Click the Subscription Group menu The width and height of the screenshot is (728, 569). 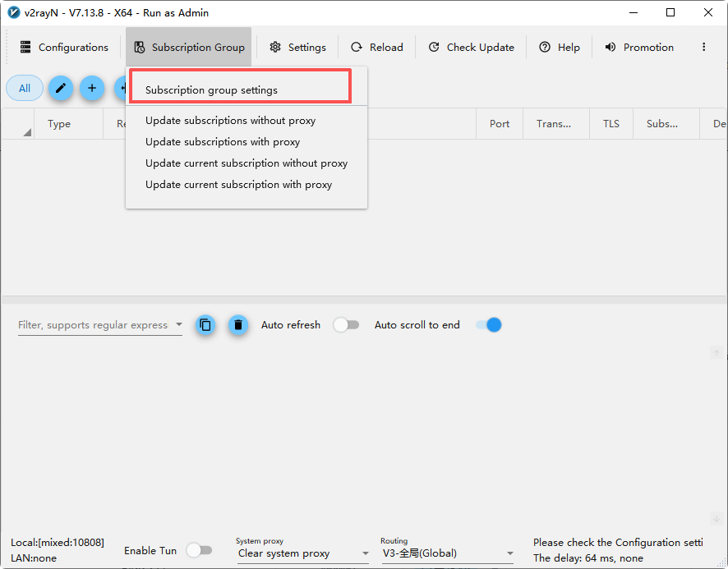click(188, 48)
